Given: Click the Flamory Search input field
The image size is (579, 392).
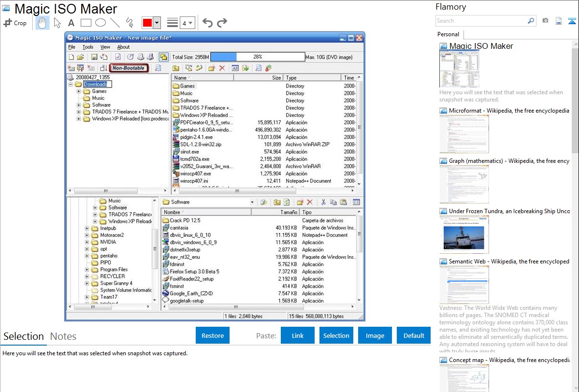Looking at the screenshot, I should point(481,21).
